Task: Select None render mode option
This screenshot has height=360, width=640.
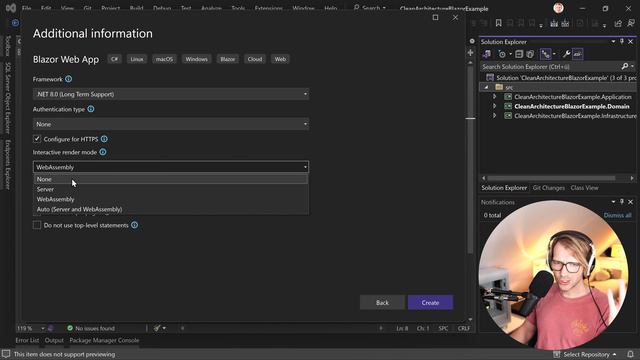Action: [x=171, y=179]
